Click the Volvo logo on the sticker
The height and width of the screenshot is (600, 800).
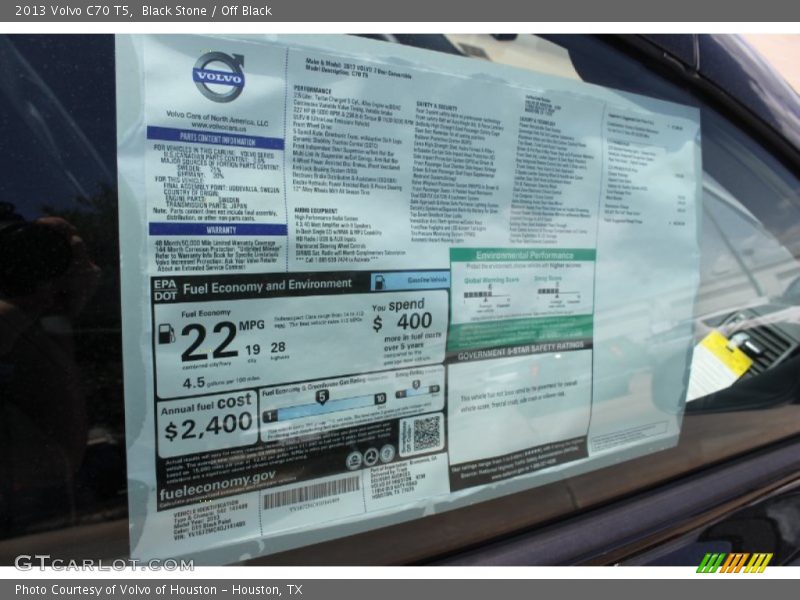pos(218,76)
